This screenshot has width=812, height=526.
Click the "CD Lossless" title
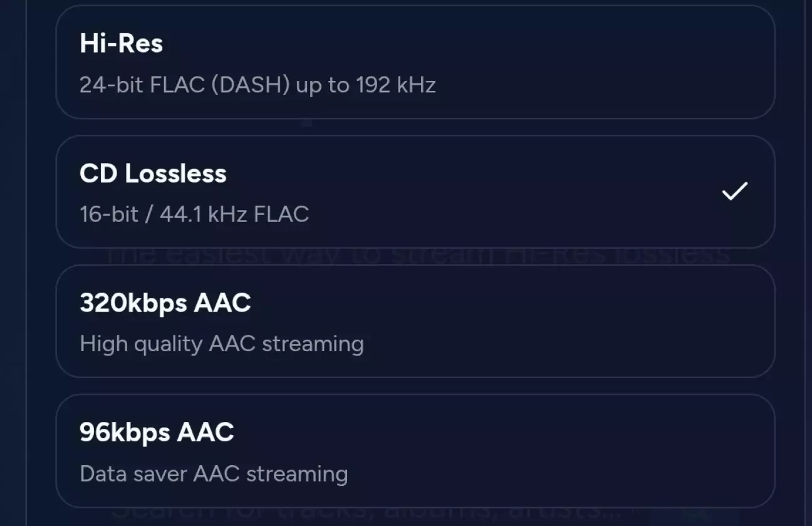coord(153,174)
